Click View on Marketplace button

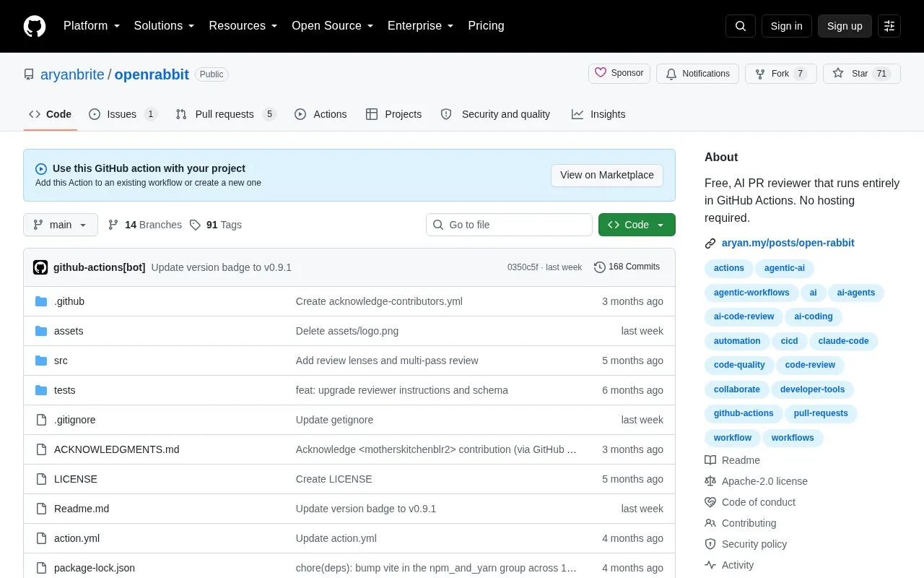607,175
